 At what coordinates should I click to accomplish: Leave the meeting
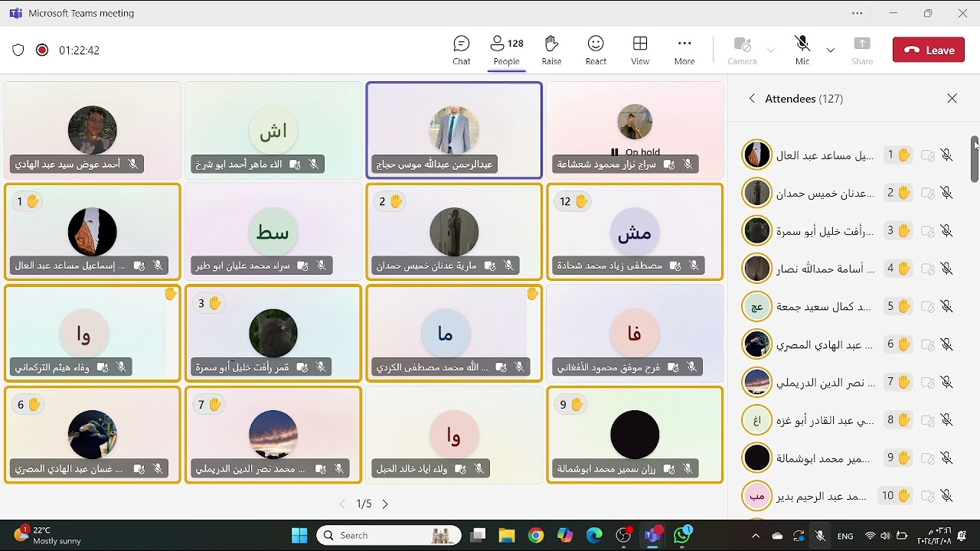(x=929, y=50)
